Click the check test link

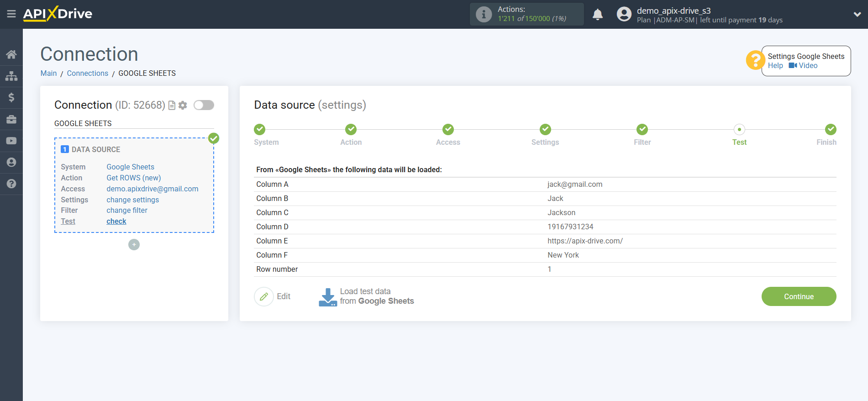116,222
